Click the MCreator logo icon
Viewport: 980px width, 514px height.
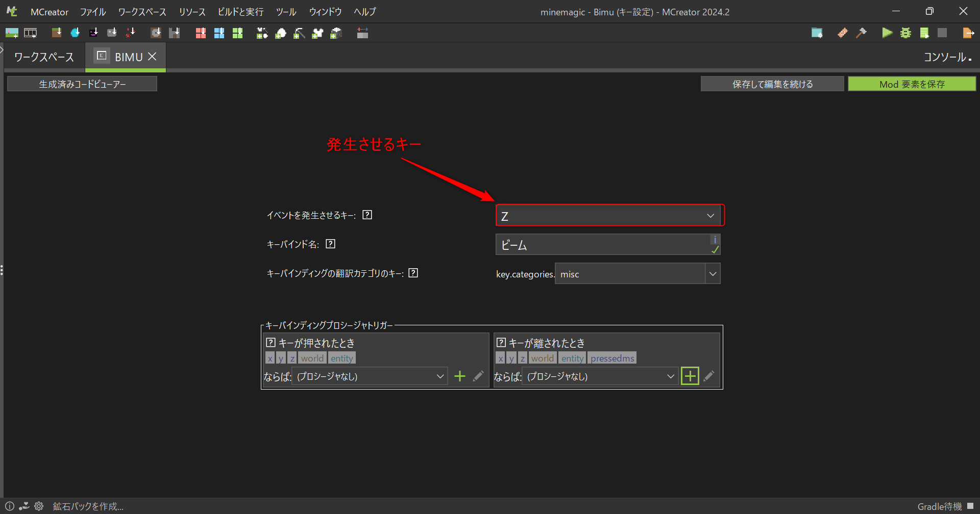pos(12,11)
